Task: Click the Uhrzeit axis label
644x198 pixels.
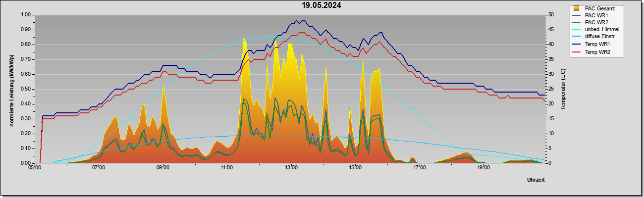Action: point(536,180)
